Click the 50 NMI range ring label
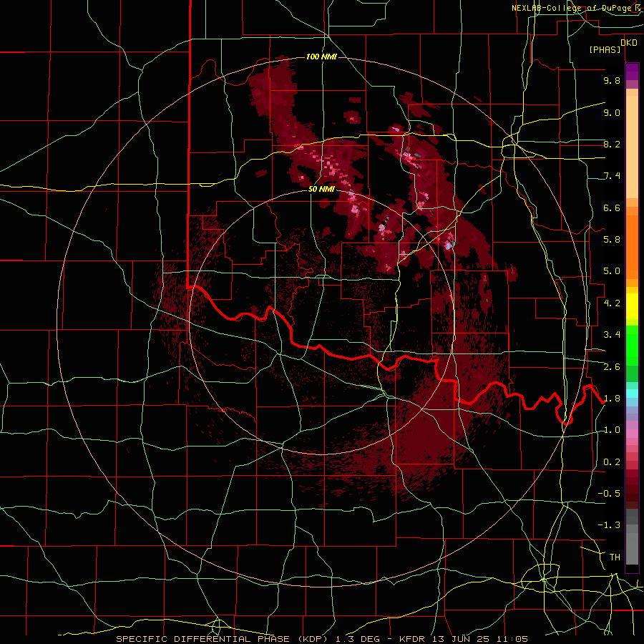 (321, 189)
